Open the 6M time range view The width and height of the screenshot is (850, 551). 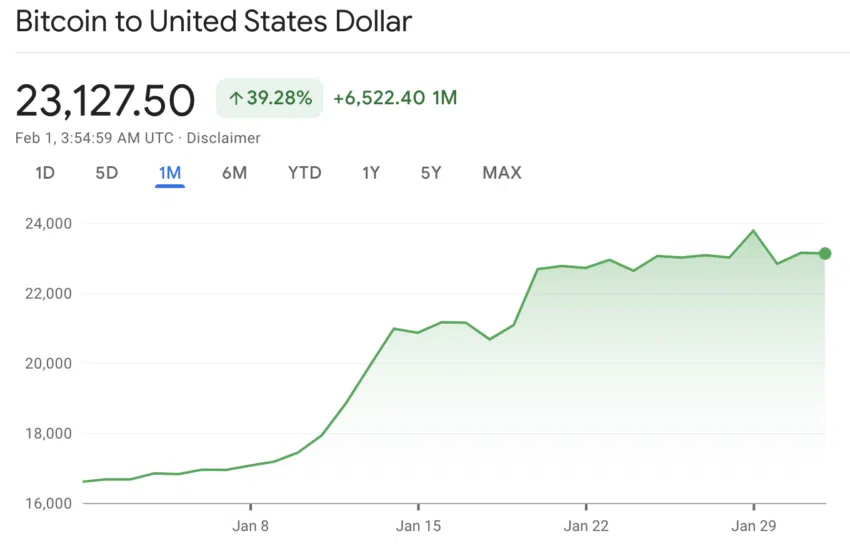[234, 173]
